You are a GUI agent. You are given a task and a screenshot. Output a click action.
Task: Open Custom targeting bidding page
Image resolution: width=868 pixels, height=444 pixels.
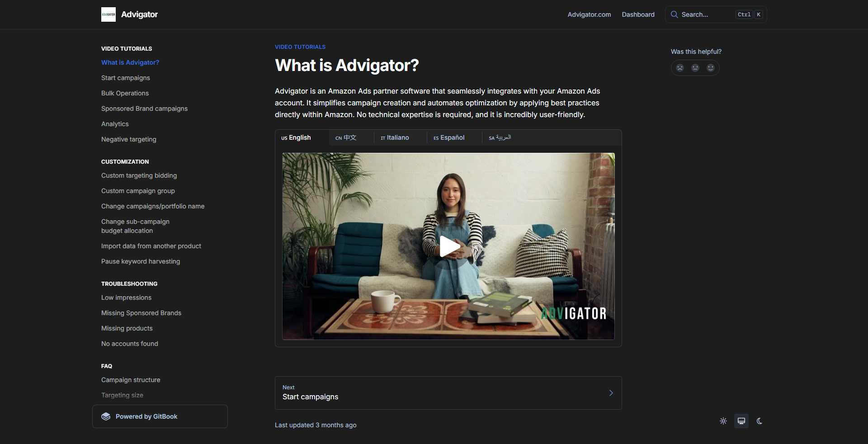(x=139, y=175)
